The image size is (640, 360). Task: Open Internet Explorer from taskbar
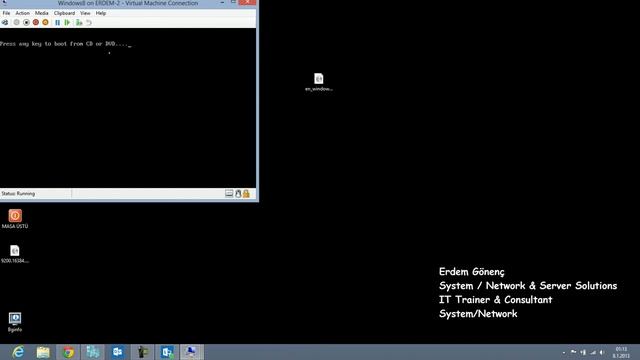[18, 352]
